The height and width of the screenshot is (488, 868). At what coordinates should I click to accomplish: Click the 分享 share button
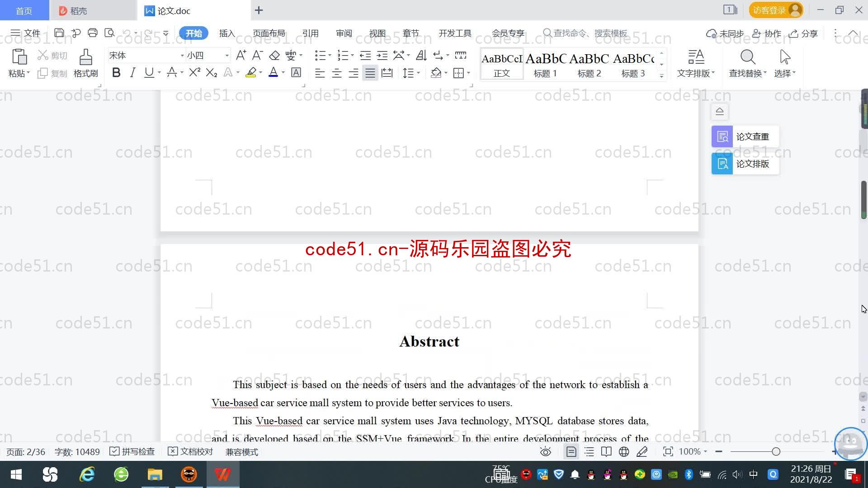(803, 33)
